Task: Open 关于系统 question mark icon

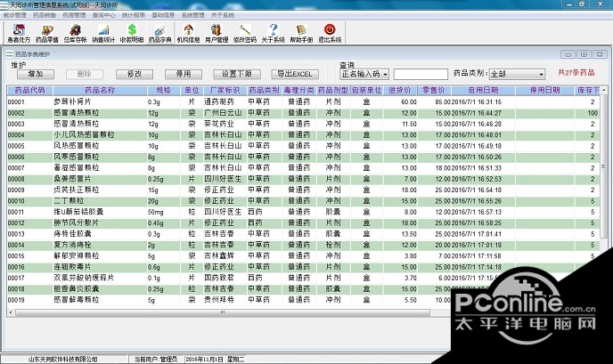Action: (273, 33)
